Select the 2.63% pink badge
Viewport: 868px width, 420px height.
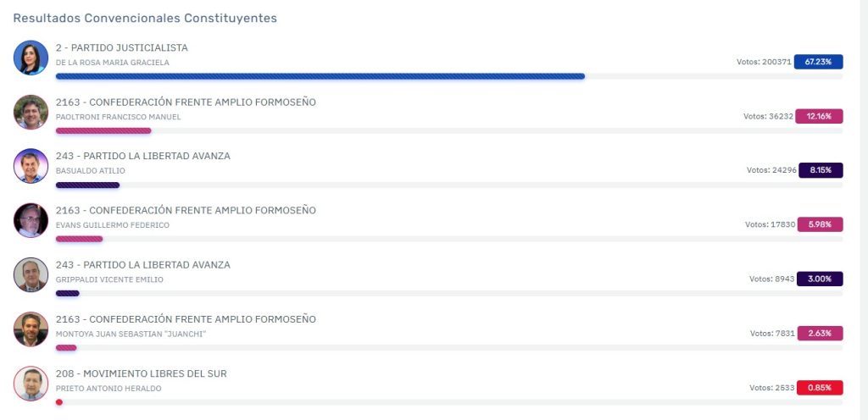[x=820, y=334]
